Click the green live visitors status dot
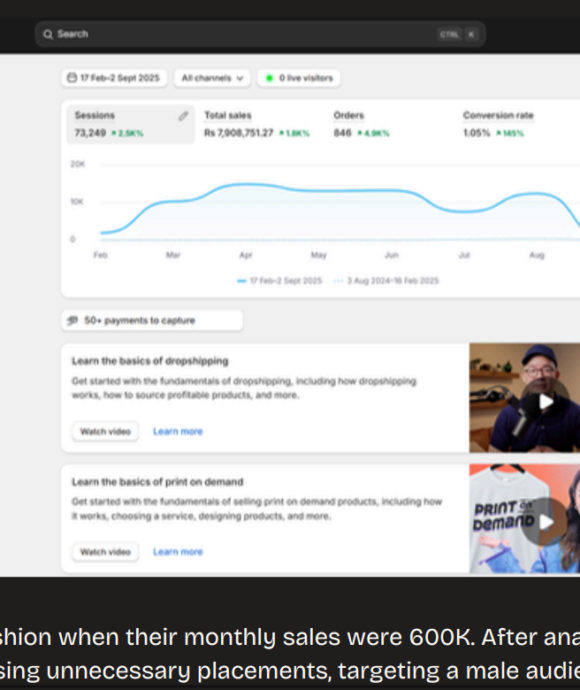This screenshot has height=690, width=580. point(269,78)
